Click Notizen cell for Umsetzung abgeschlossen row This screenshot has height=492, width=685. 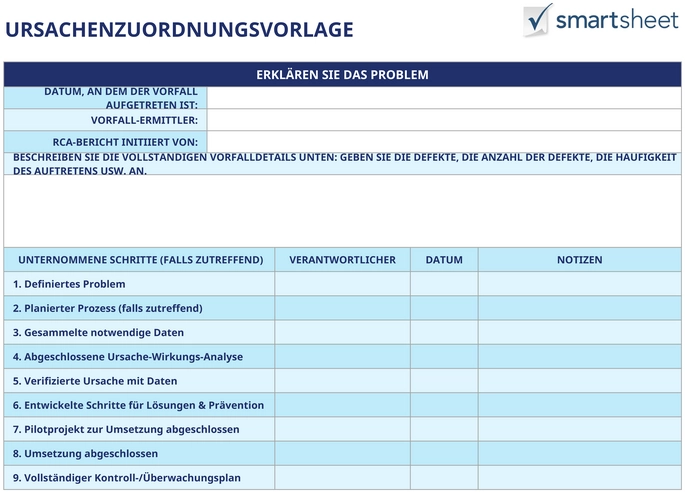click(580, 454)
